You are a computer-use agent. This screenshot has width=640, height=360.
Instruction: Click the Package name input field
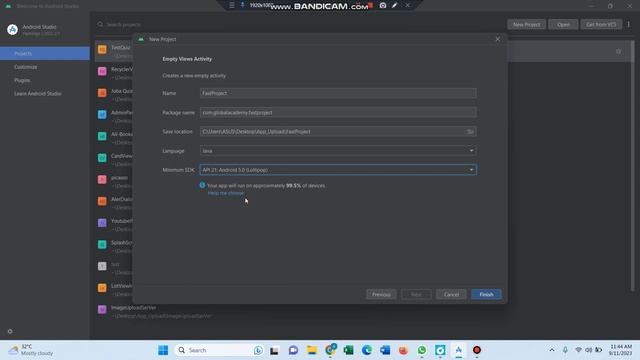[338, 112]
